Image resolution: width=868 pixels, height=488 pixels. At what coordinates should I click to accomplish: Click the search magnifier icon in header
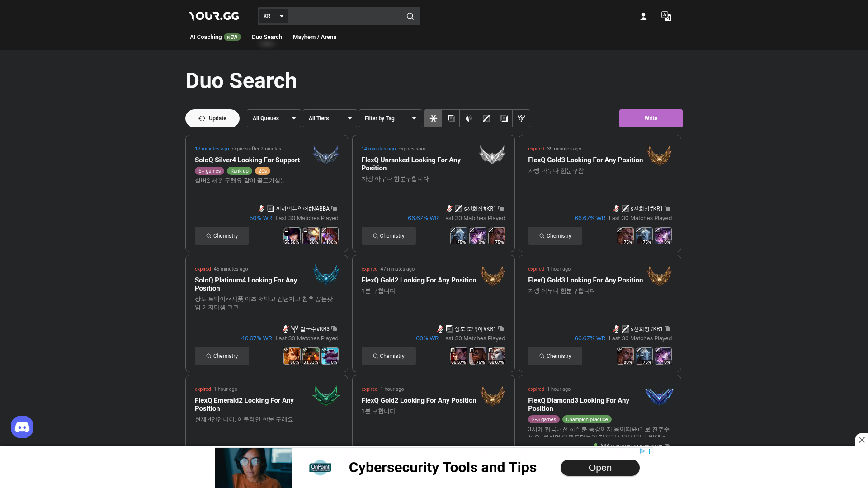[410, 16]
